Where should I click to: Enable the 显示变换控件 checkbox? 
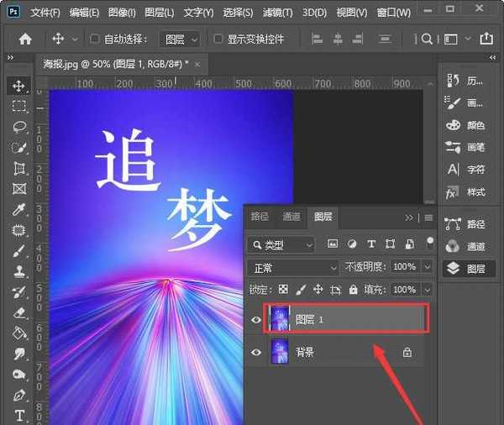tap(218, 39)
